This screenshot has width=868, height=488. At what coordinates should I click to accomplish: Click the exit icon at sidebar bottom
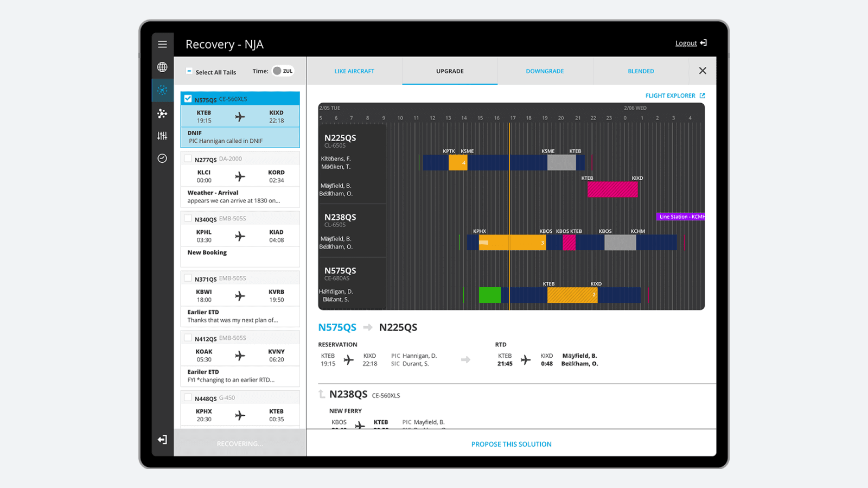click(x=162, y=440)
